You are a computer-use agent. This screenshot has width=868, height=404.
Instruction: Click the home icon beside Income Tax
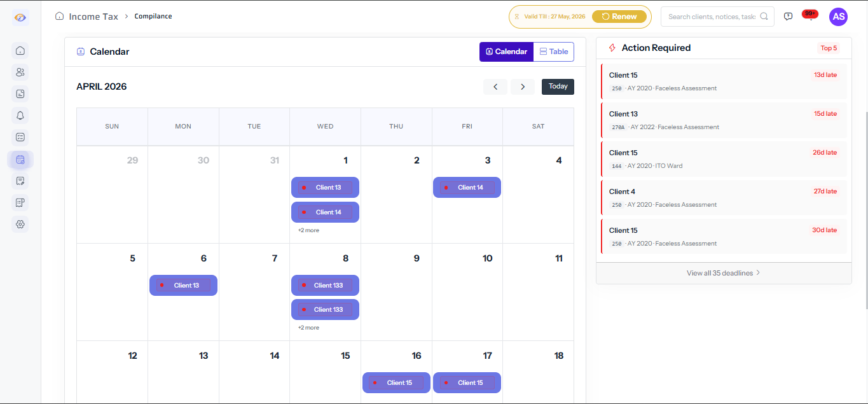(x=60, y=16)
